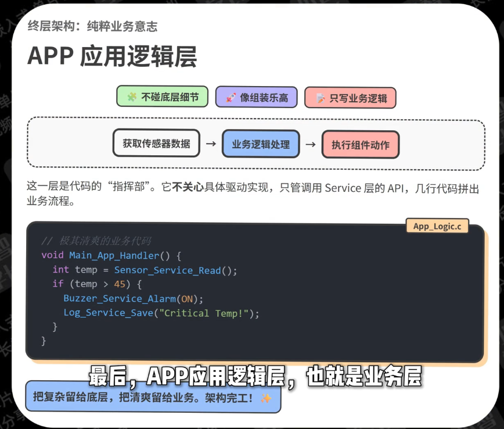The height and width of the screenshot is (429, 504).
Task: Click the bold text 不关心 in paragraph
Action: (x=188, y=187)
